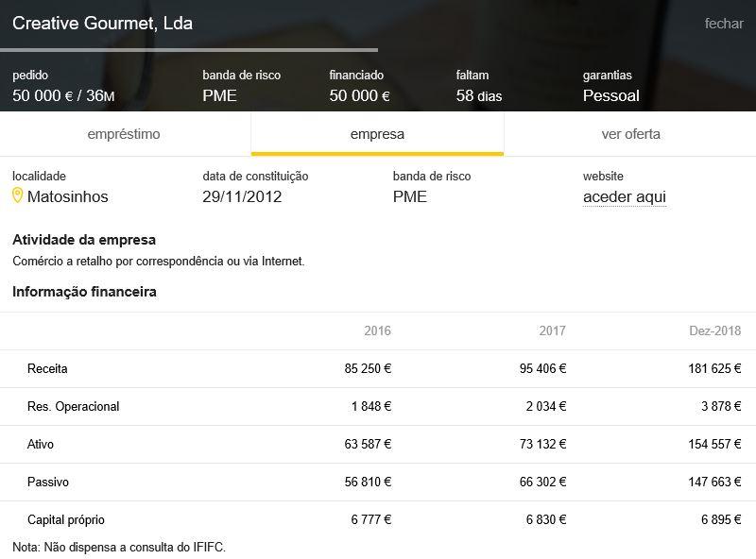Click the Matosinhos location pin icon
The image size is (756, 559).
[17, 195]
